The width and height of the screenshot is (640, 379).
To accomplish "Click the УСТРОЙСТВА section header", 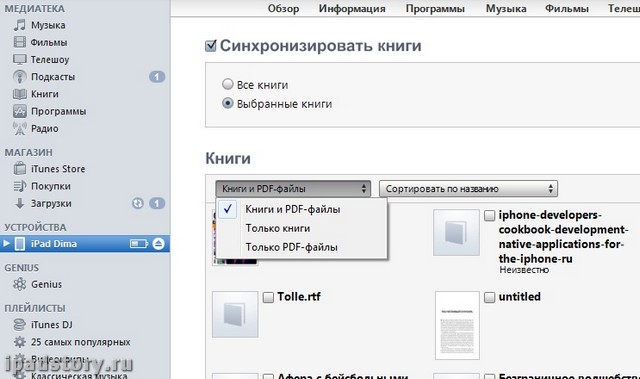I will coord(36,227).
